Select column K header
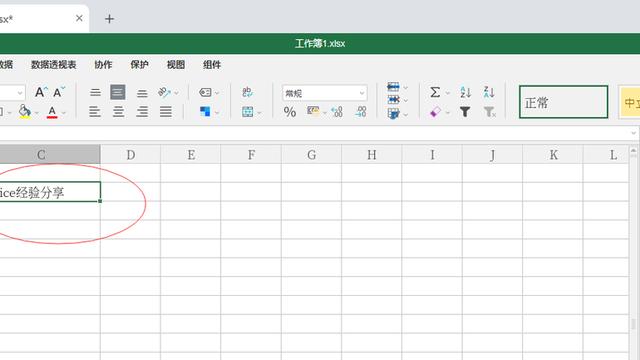This screenshot has height=360, width=640. point(553,155)
